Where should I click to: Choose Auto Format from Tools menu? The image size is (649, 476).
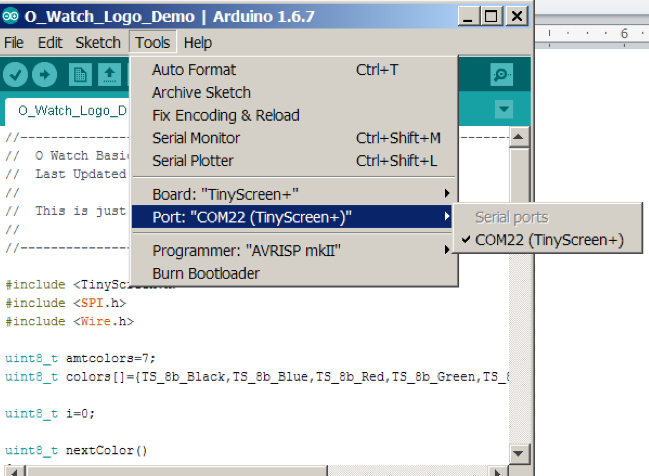point(194,70)
